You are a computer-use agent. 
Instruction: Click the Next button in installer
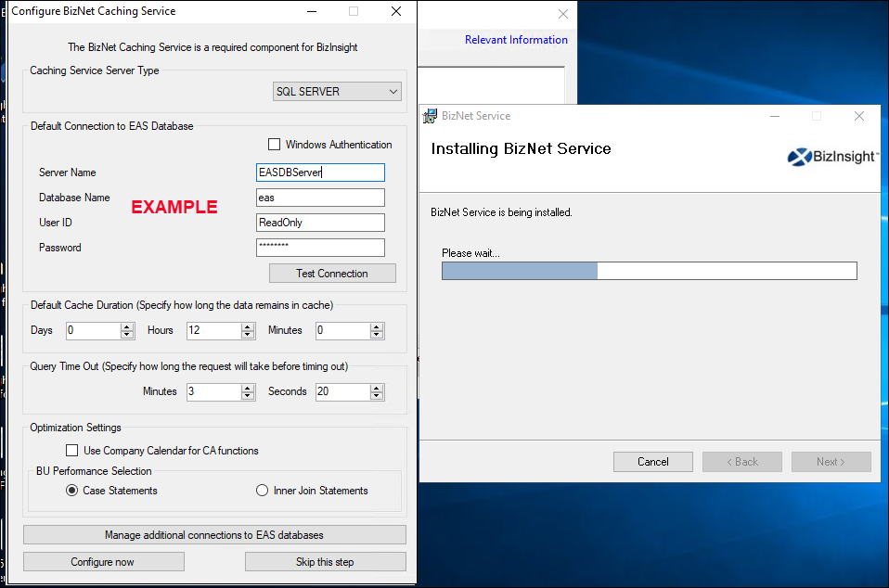[831, 462]
